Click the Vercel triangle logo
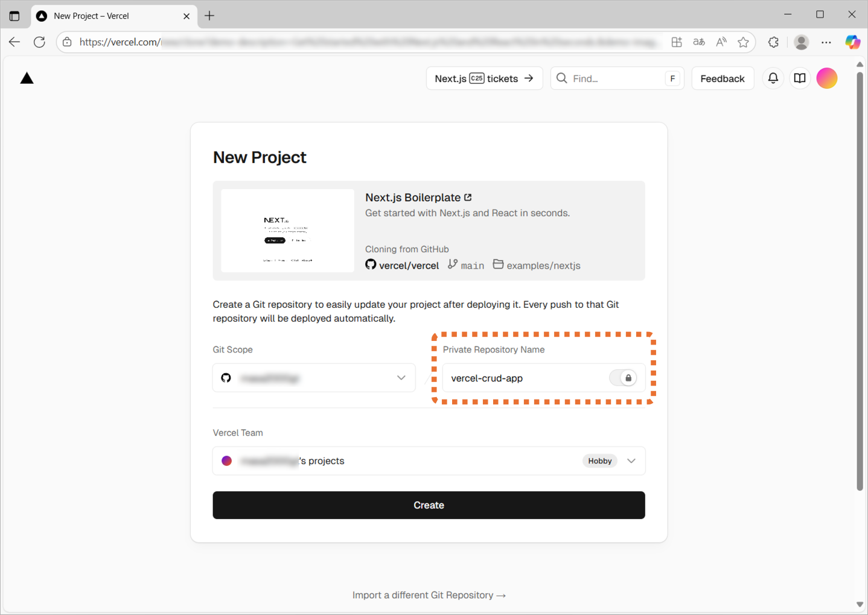This screenshot has width=868, height=615. click(27, 78)
